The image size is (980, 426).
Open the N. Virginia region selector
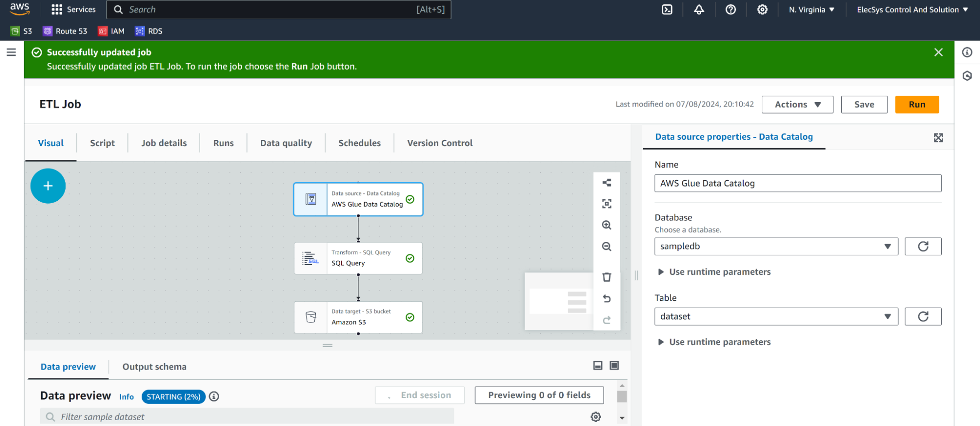pyautogui.click(x=811, y=9)
